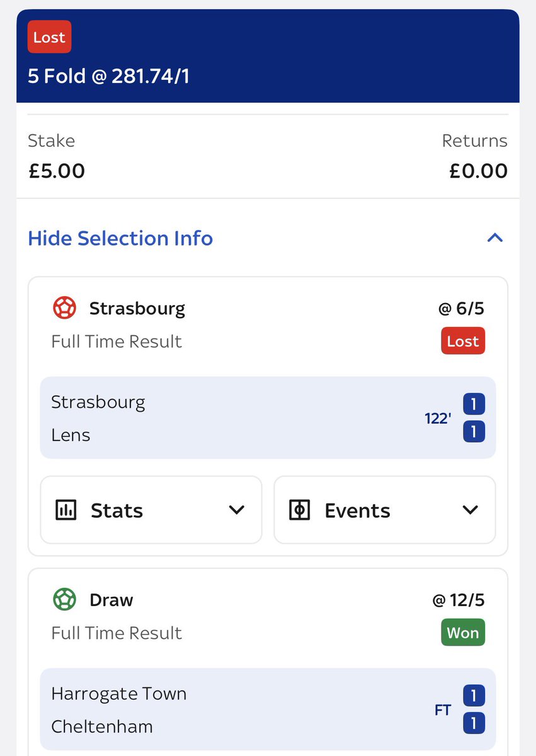Select the Harrogate Town vs Cheltenham score box
536x756 pixels.
click(268, 709)
